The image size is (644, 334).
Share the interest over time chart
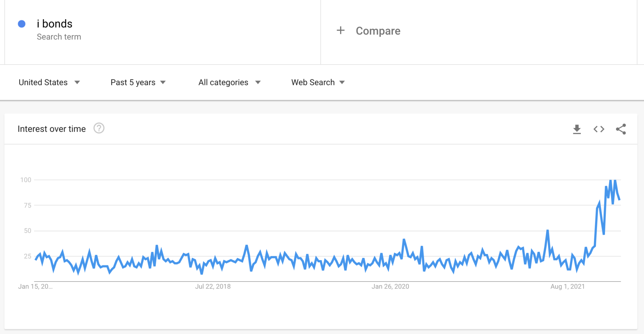[621, 129]
